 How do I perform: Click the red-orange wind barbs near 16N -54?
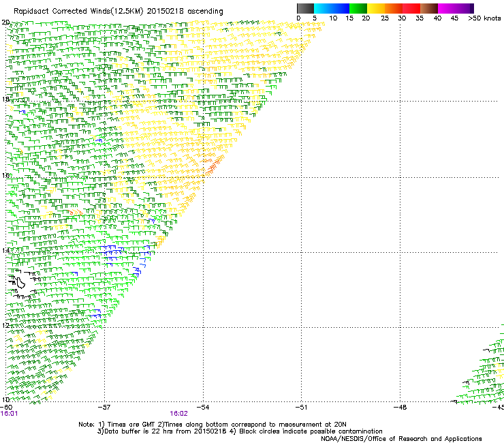click(x=212, y=166)
